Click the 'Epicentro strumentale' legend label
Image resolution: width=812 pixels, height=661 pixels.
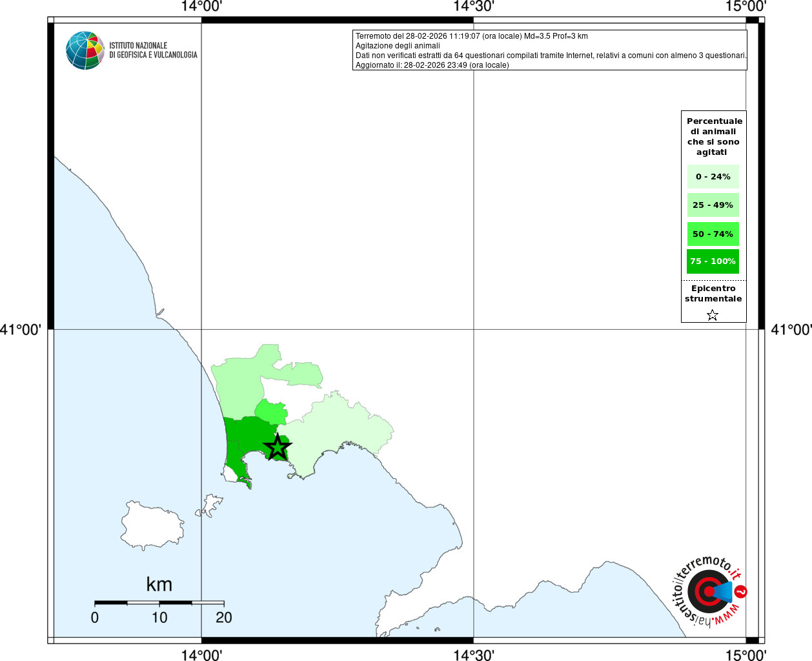point(713,294)
